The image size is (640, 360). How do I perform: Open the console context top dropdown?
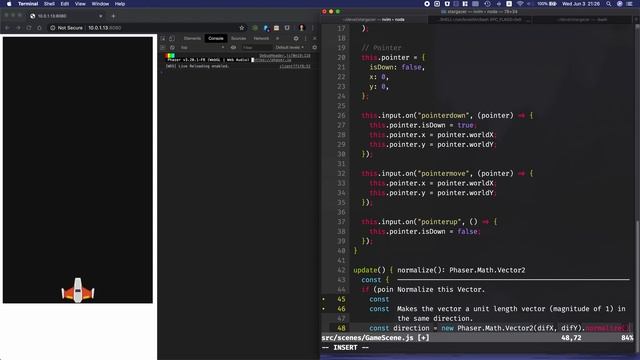(203, 48)
